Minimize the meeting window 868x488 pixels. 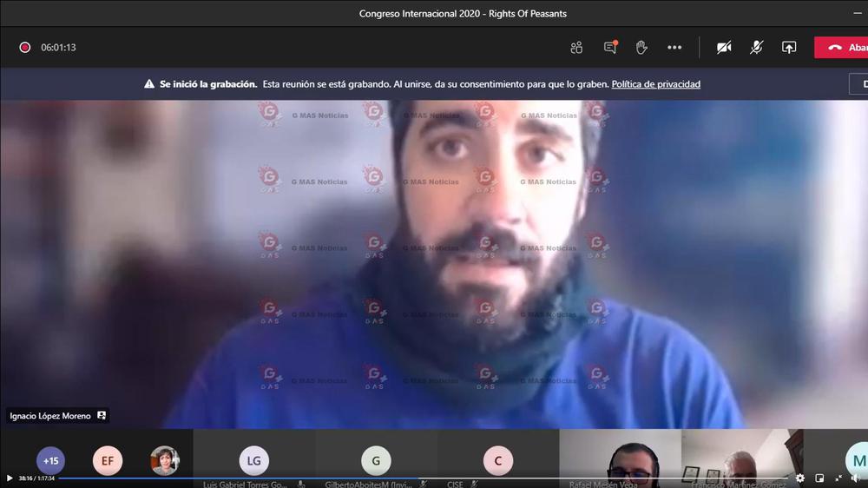pyautogui.click(x=858, y=13)
